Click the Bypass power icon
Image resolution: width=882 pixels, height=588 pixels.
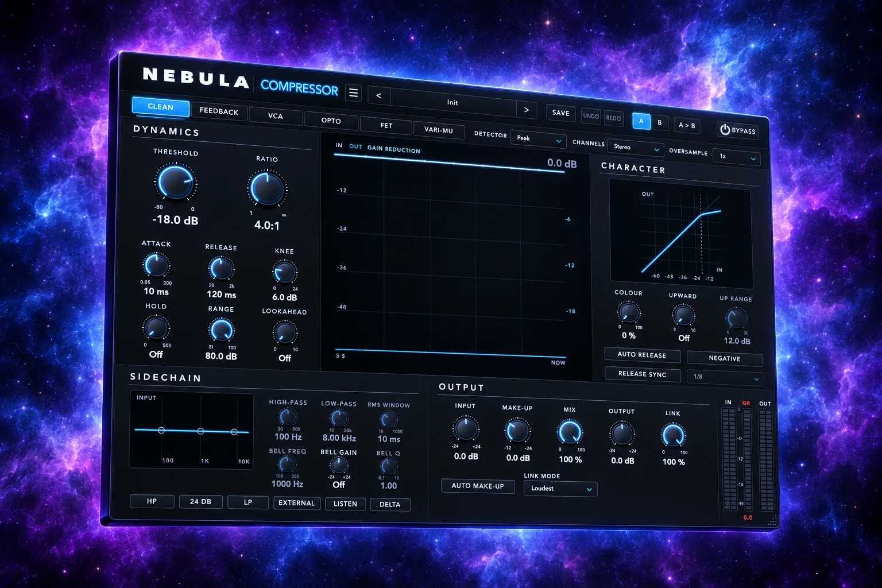pyautogui.click(x=725, y=130)
